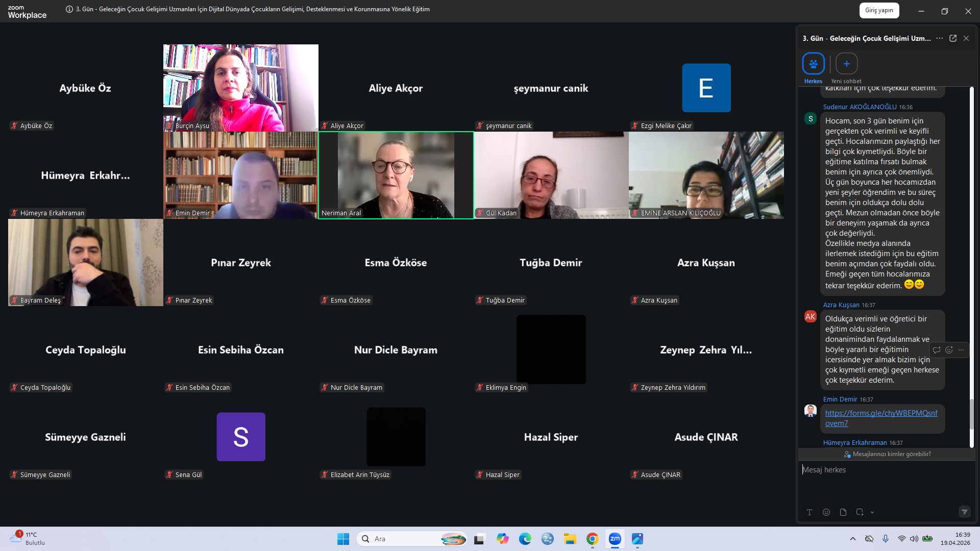
Task: Click the Aybüke Öz name label
Action: pyautogui.click(x=32, y=126)
